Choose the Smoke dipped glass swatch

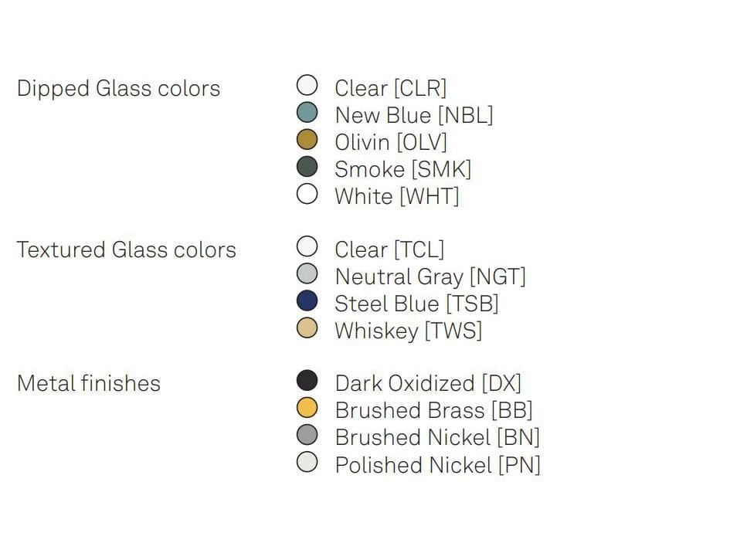(307, 167)
